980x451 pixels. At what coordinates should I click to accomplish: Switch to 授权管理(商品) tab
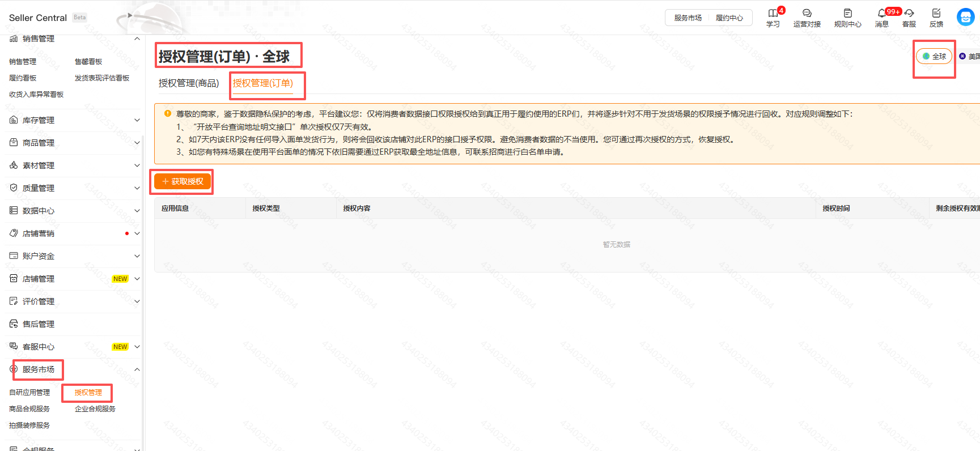pyautogui.click(x=189, y=83)
